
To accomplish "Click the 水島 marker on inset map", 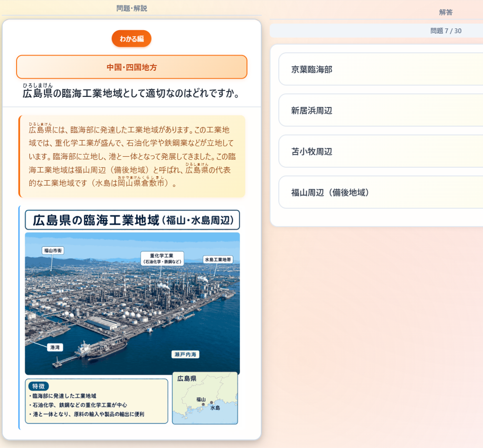I will tap(211, 402).
